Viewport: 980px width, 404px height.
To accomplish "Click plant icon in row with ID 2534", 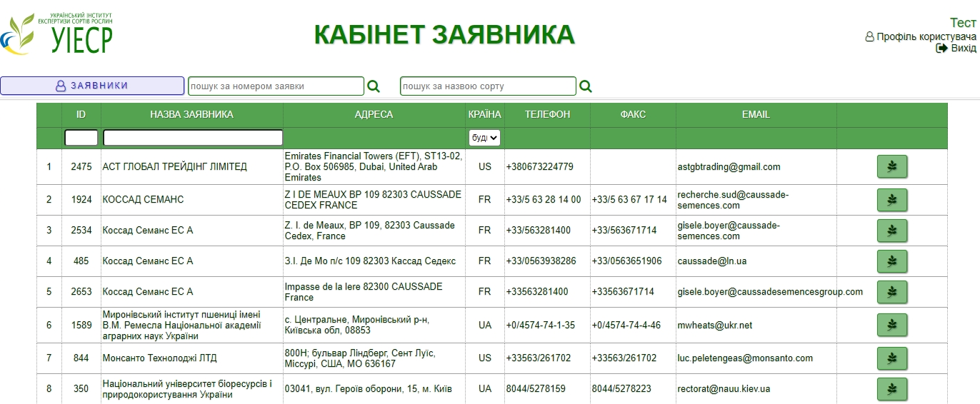I will point(891,231).
